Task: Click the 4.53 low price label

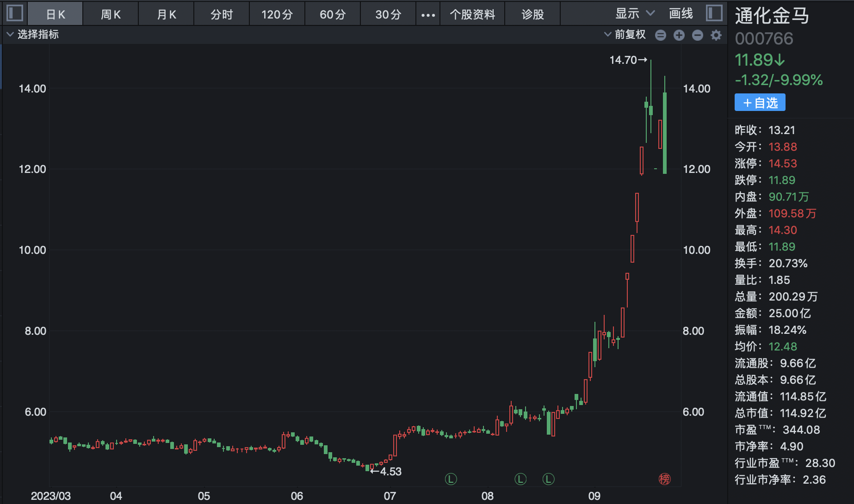Action: tap(391, 472)
